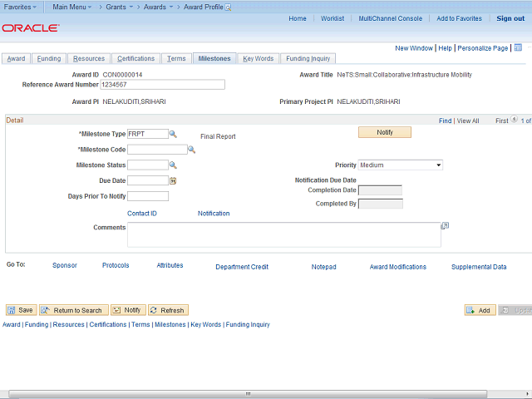Open New Window link
The height and width of the screenshot is (399, 532).
(414, 48)
